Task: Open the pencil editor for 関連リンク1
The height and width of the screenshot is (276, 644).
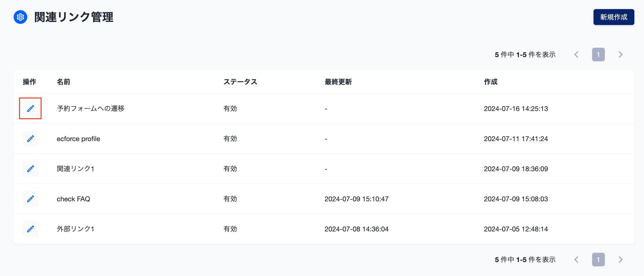Action: (x=31, y=169)
